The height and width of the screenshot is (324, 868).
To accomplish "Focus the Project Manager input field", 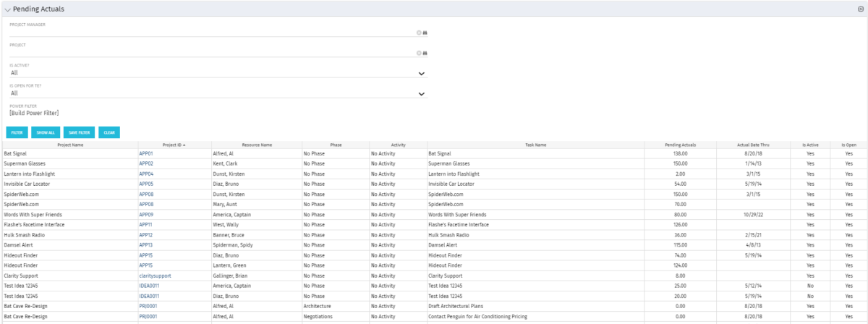I will pyautogui.click(x=212, y=33).
